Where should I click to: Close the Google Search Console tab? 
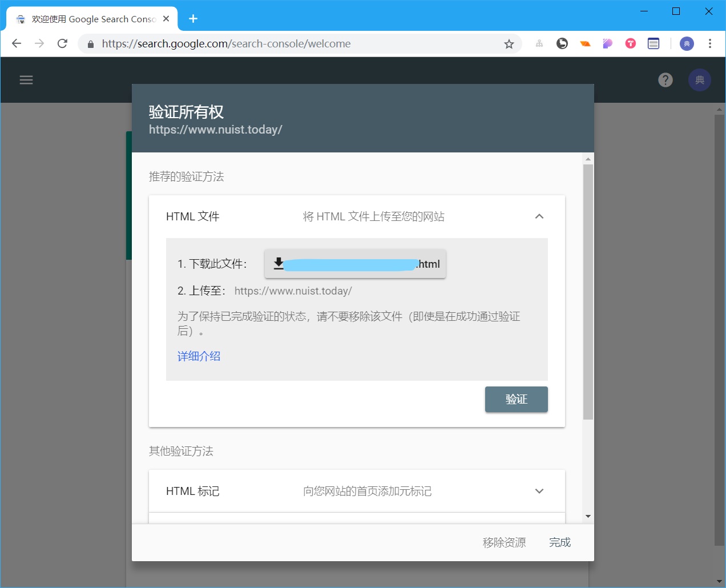coord(166,19)
